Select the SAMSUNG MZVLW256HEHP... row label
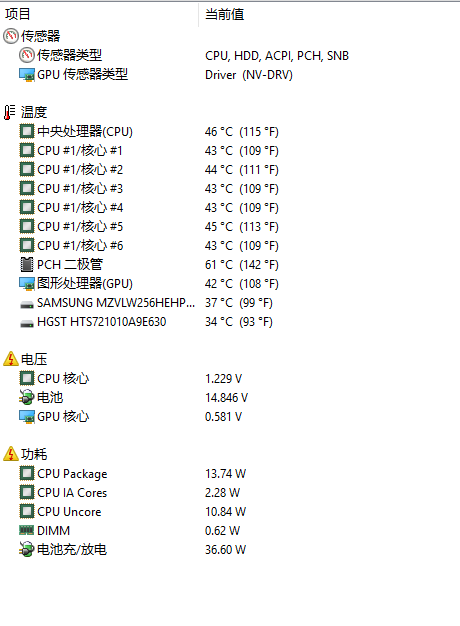 click(116, 303)
